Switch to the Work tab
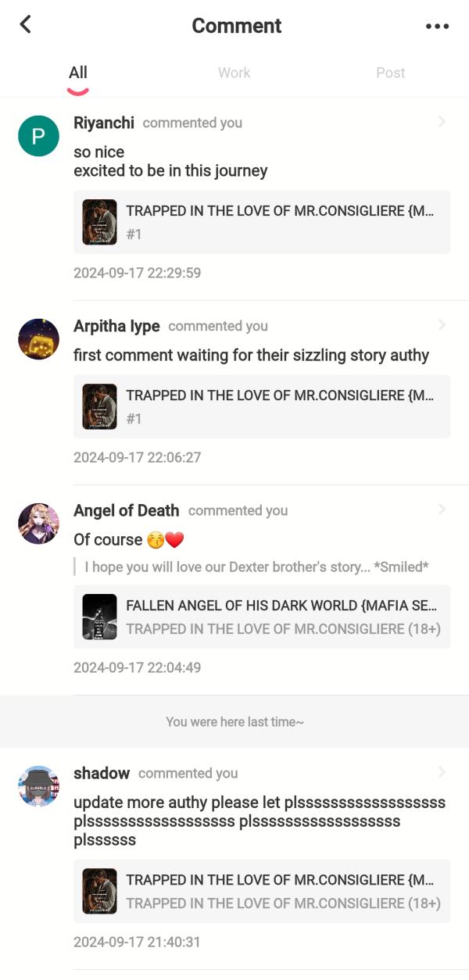 point(234,73)
